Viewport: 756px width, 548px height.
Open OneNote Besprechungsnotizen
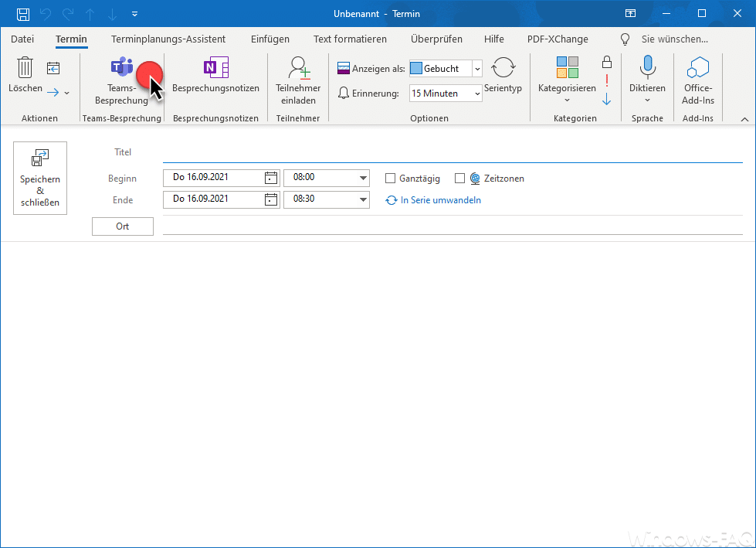click(215, 75)
